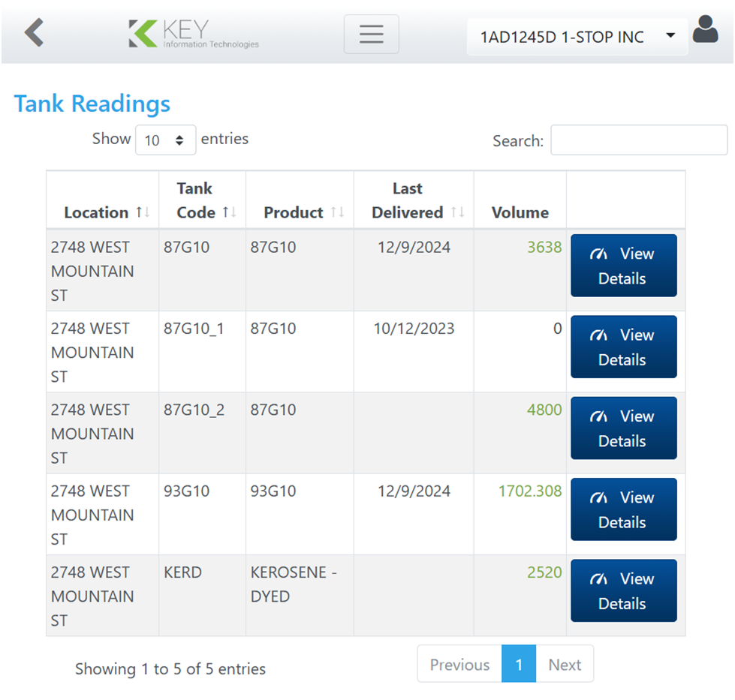
Task: Click the 12/9/2024 date in 93G10 row
Action: point(414,491)
